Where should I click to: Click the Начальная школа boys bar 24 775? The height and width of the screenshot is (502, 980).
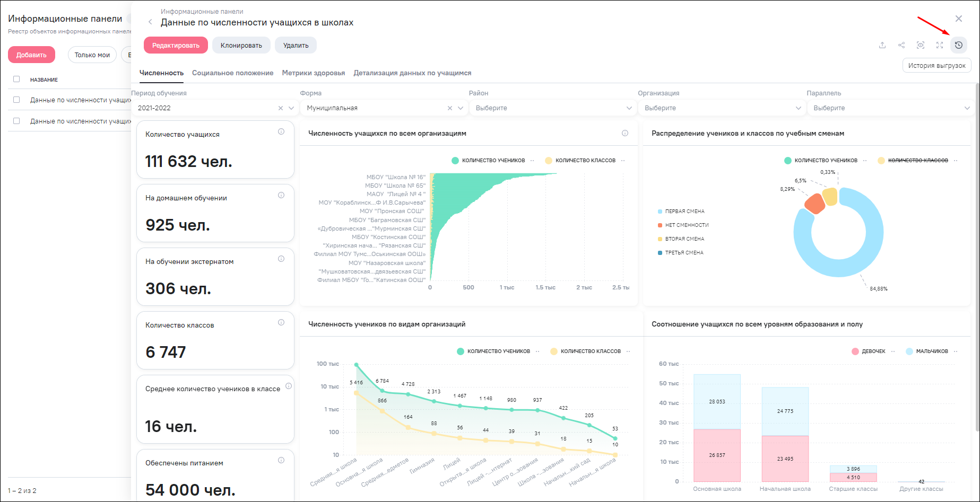pos(785,411)
